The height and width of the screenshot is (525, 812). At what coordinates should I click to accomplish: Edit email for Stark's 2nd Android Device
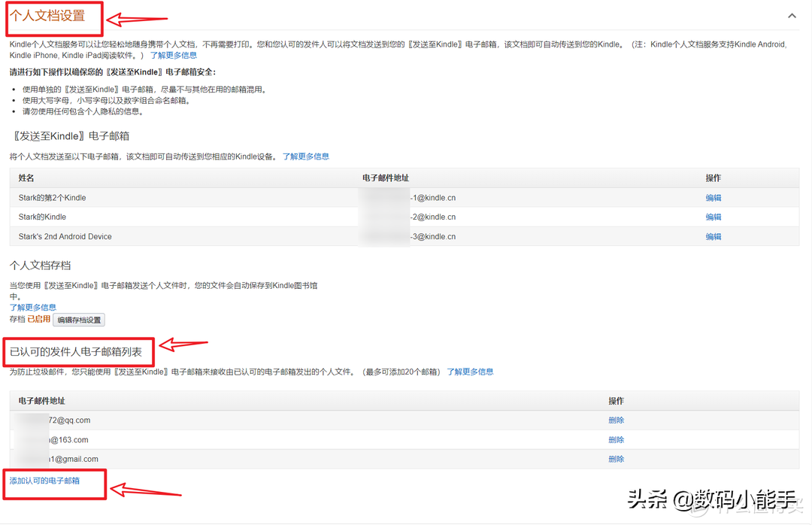(x=713, y=237)
